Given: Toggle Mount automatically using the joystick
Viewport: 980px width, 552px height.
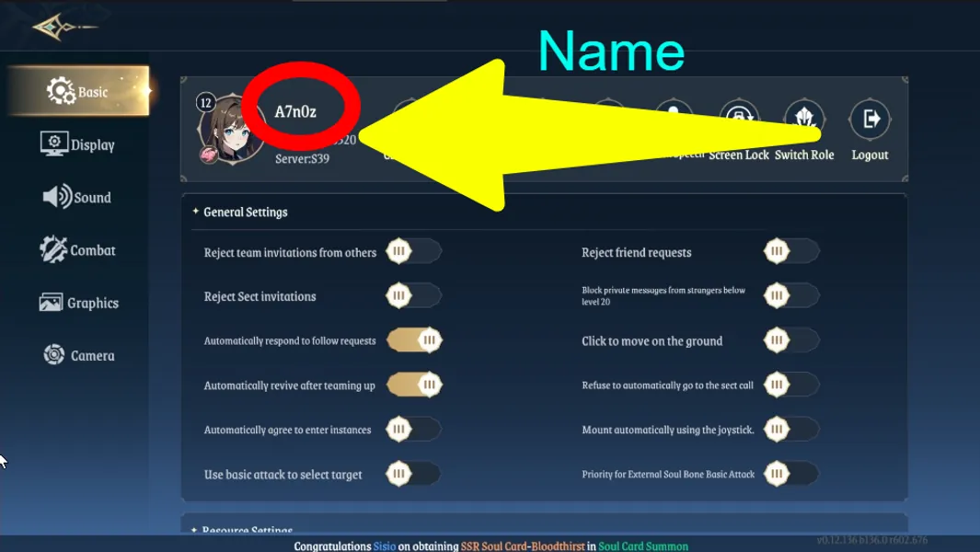Looking at the screenshot, I should point(791,429).
